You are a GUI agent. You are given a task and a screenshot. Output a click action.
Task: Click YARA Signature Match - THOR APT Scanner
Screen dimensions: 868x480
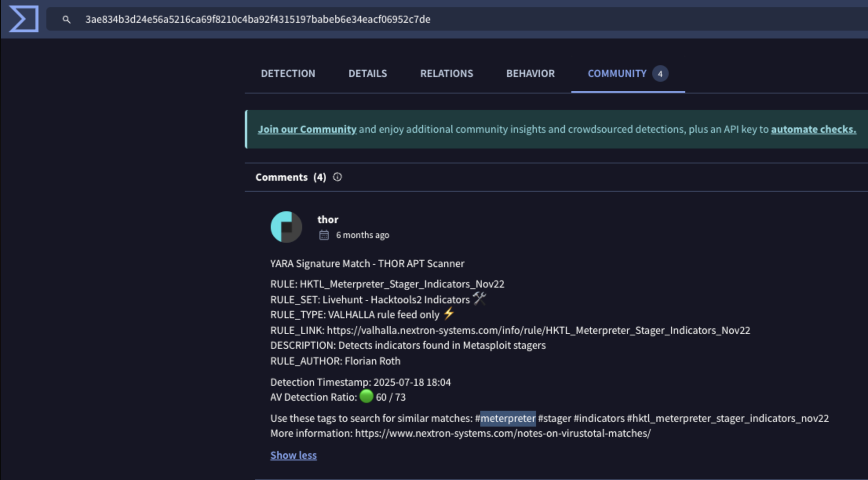pos(367,264)
